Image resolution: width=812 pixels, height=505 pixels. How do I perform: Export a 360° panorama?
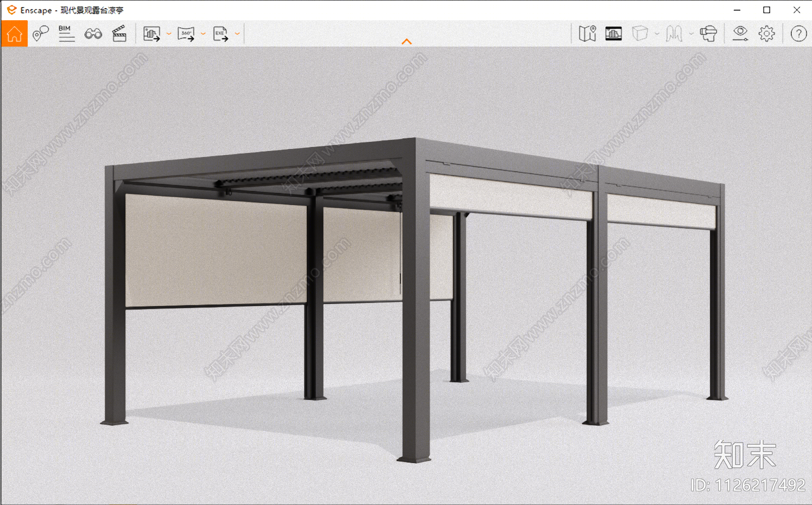pos(186,34)
